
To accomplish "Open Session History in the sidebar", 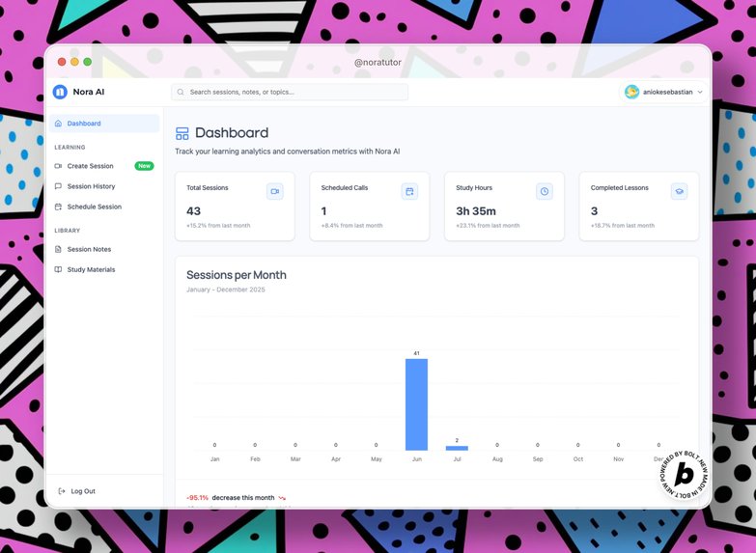I will tap(104, 186).
